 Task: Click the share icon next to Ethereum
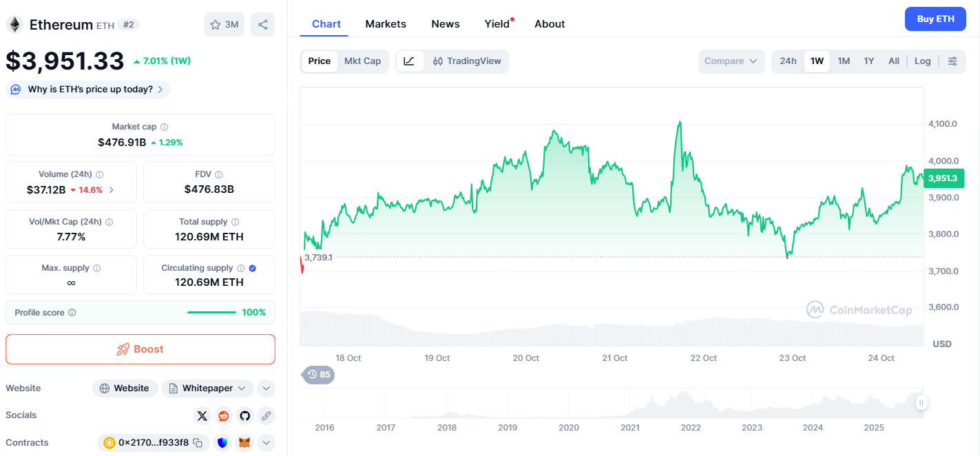262,25
